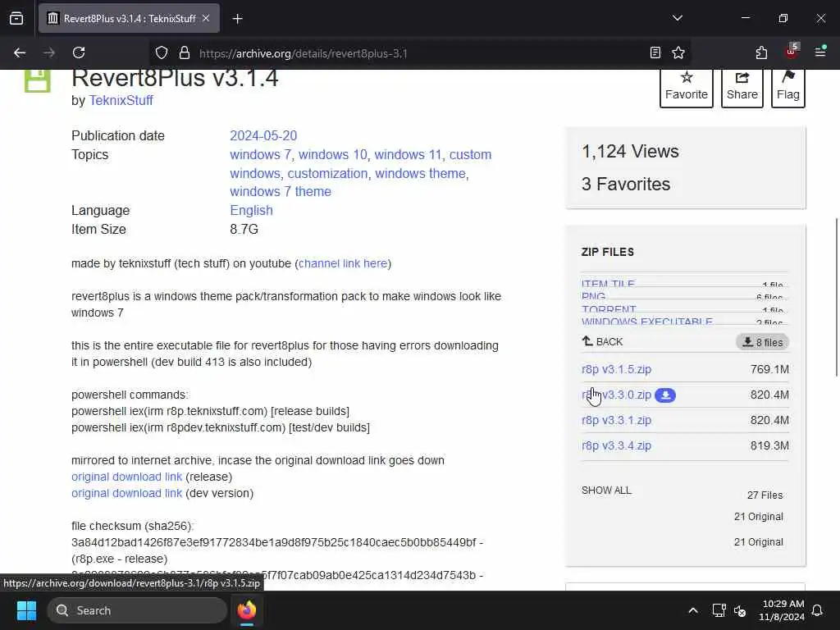This screenshot has width=840, height=630.
Task: Select the 3 Favorites text
Action: click(x=626, y=185)
